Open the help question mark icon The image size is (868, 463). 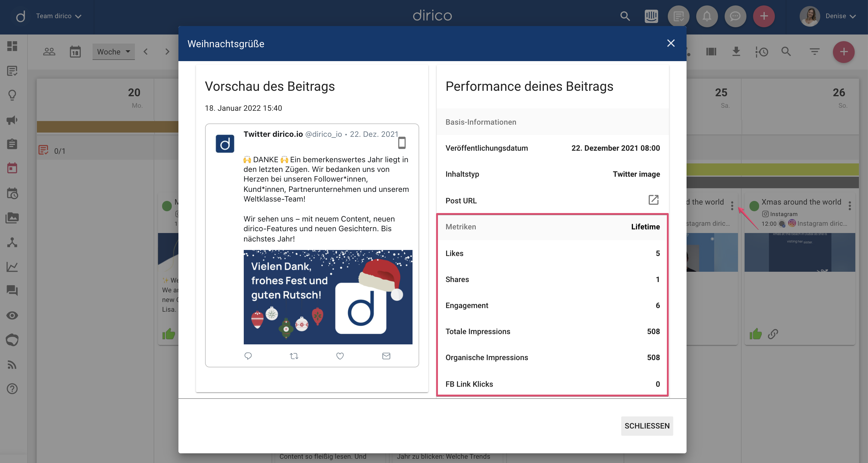click(x=12, y=389)
